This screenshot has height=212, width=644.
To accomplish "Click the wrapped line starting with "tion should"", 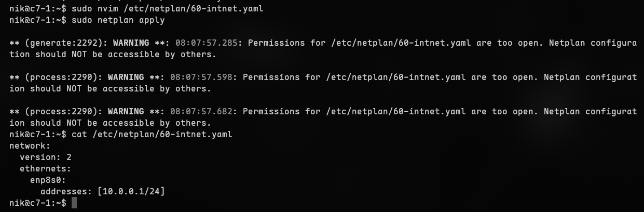I will pos(113,55).
